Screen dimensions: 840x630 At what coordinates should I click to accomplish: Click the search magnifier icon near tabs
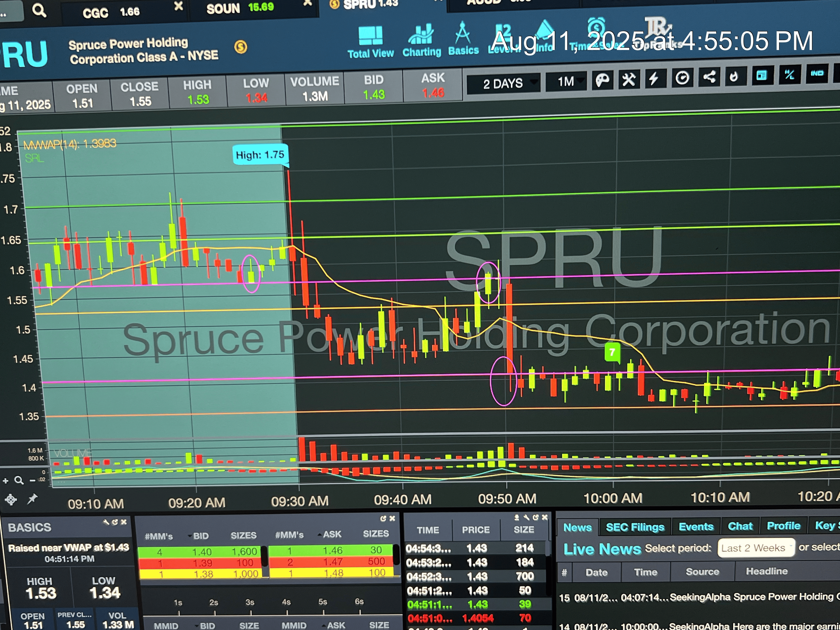[x=39, y=10]
